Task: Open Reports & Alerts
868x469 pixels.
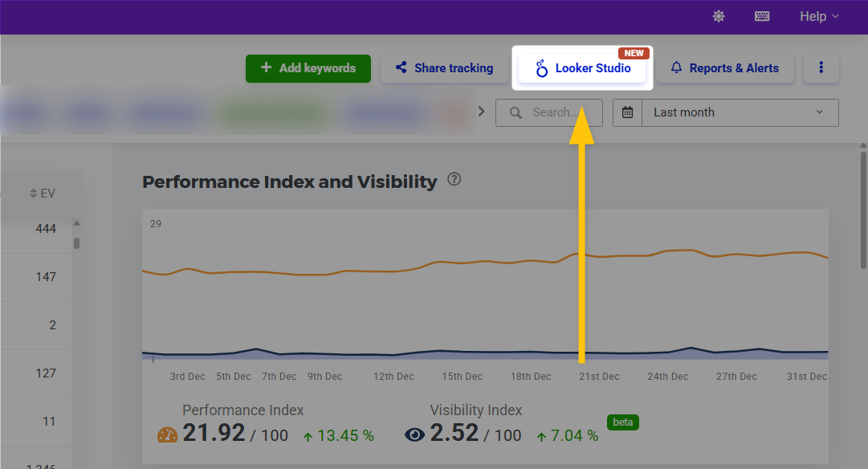Action: tap(724, 68)
